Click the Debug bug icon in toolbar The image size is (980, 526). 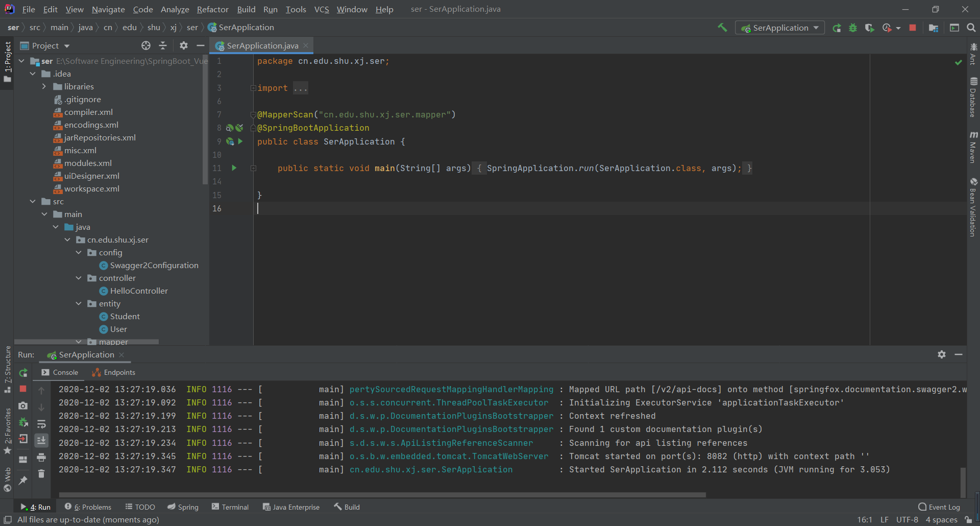coord(853,28)
